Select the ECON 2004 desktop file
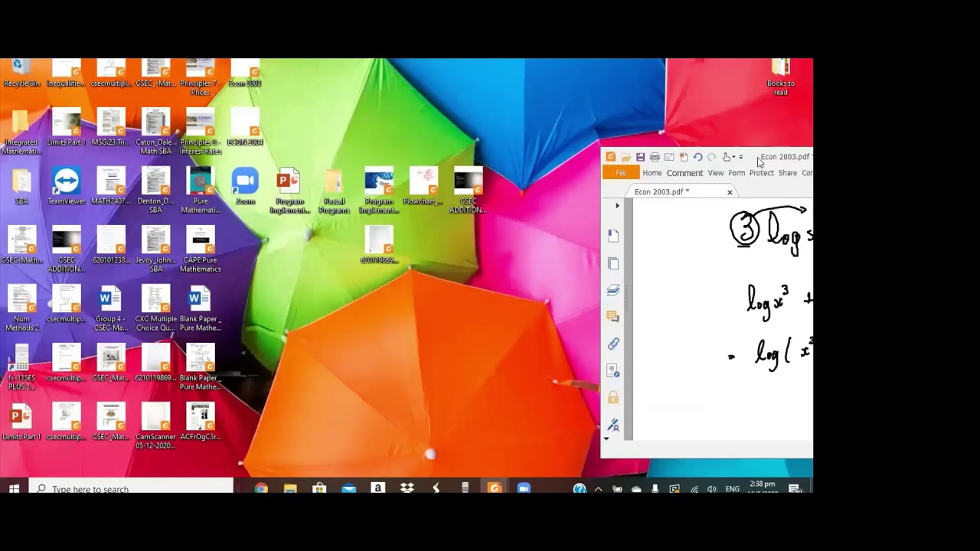 (x=245, y=127)
